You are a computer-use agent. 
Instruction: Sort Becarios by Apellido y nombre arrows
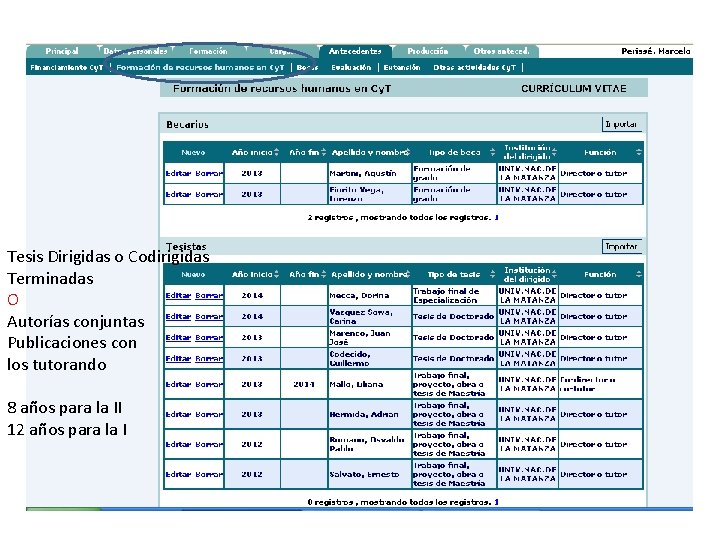tap(407, 152)
